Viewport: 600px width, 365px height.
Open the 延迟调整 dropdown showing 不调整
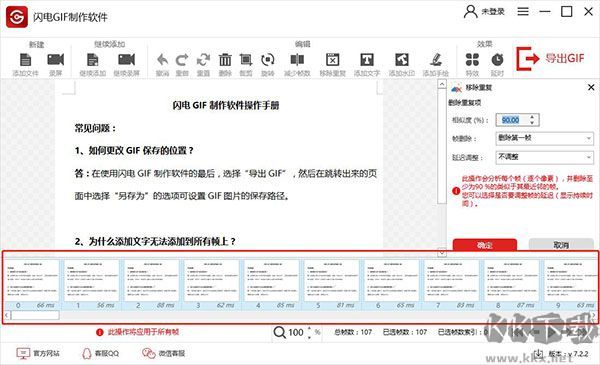[545, 157]
